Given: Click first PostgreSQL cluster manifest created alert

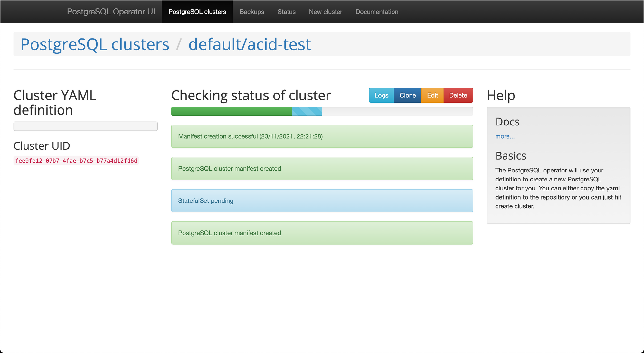Looking at the screenshot, I should click(x=322, y=169).
